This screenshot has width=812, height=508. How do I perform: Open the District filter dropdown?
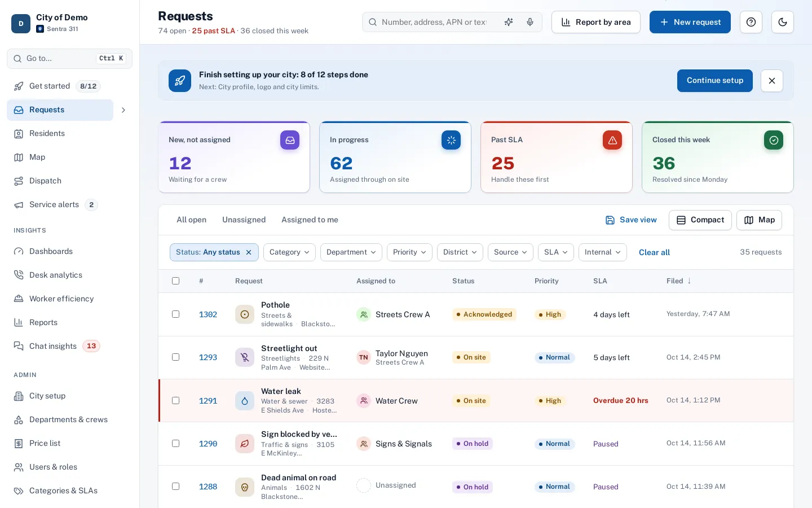point(460,252)
